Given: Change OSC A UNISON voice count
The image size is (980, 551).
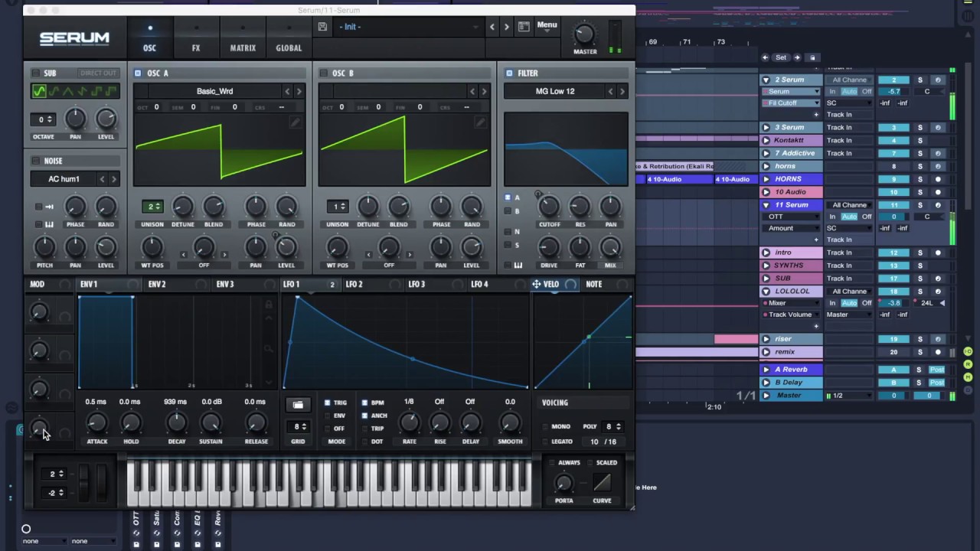Looking at the screenshot, I should coord(152,207).
